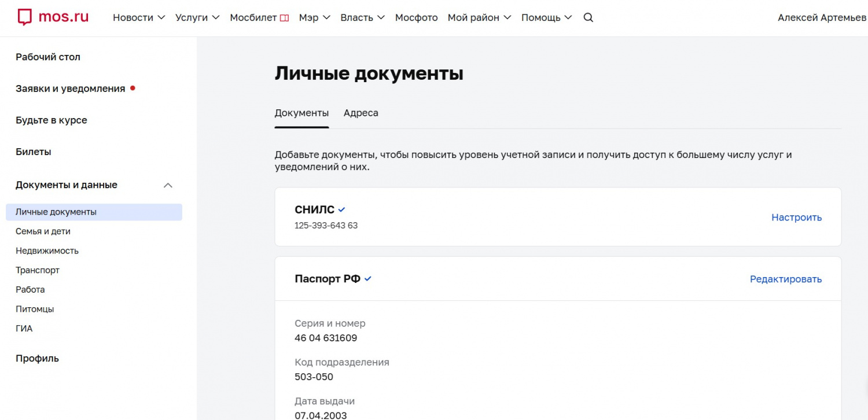The width and height of the screenshot is (868, 420).
Task: Open Будьте в курсе section
Action: (x=52, y=120)
